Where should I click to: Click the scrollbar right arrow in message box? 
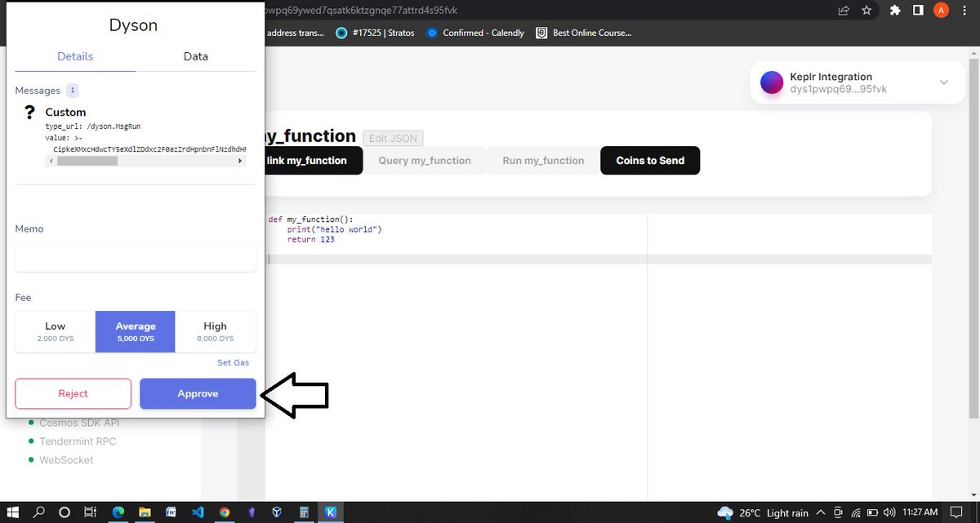point(240,162)
